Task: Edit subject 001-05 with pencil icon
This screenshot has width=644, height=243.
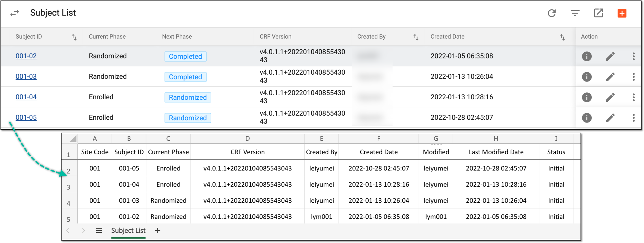Action: 610,118
